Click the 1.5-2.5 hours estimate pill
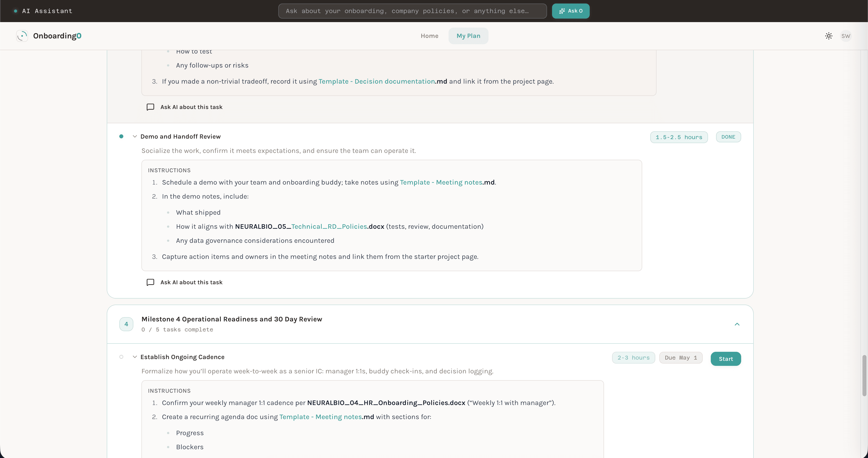Screen dimensions: 868x458 (679, 137)
